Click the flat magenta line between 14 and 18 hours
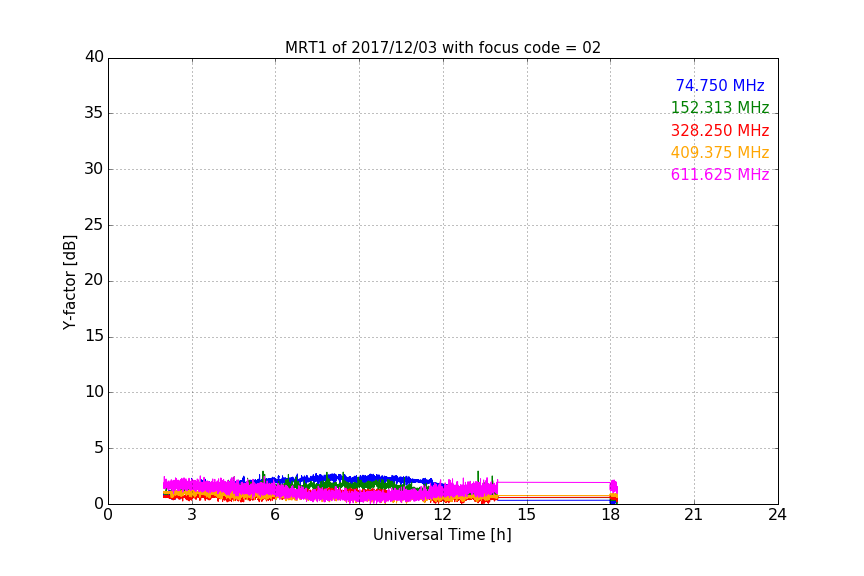864x576 pixels. 554,482
